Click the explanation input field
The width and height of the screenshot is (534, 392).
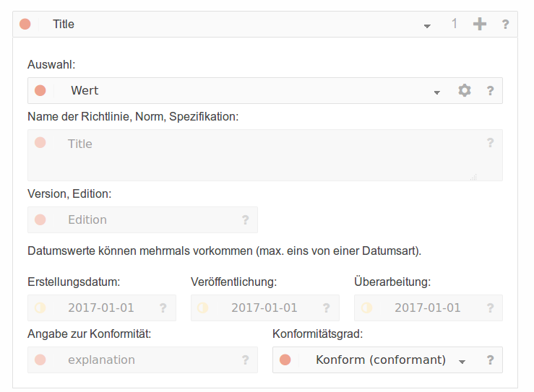coord(142,360)
